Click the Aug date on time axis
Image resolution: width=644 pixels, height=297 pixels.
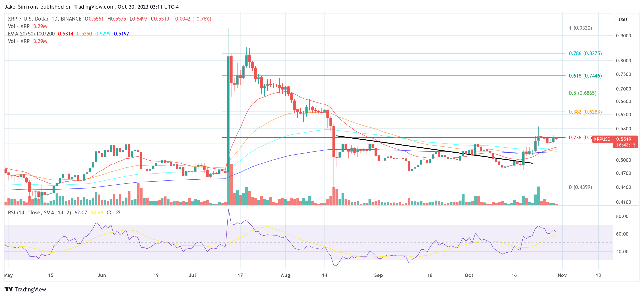[285, 275]
